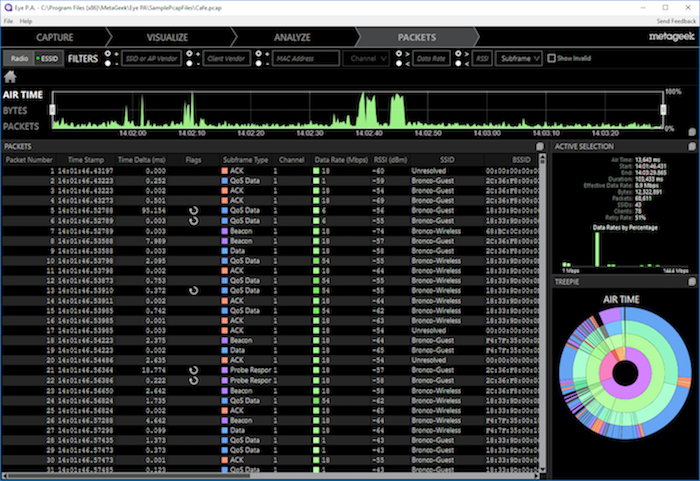This screenshot has width=700, height=481.
Task: Click the horizontal scrollbar under the packets table
Action: pyautogui.click(x=129, y=476)
